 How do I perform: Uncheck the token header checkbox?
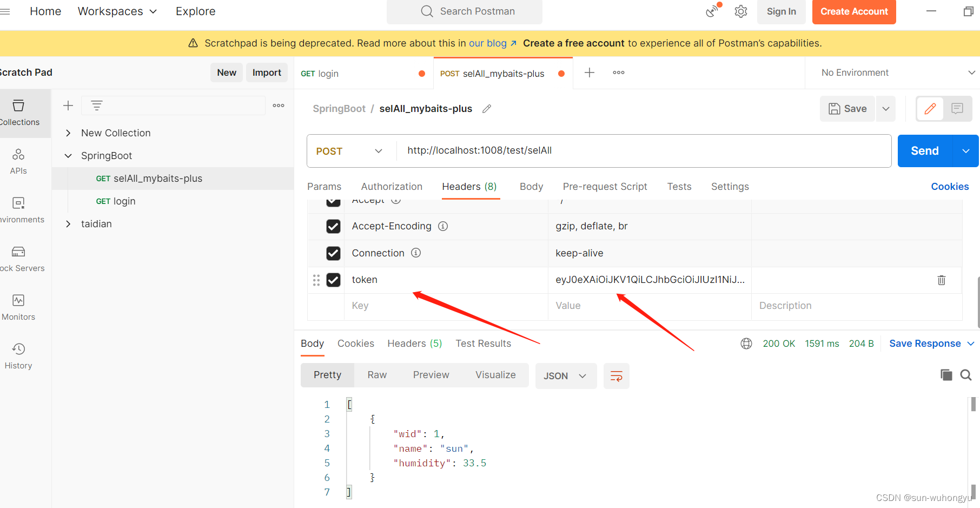[333, 280]
